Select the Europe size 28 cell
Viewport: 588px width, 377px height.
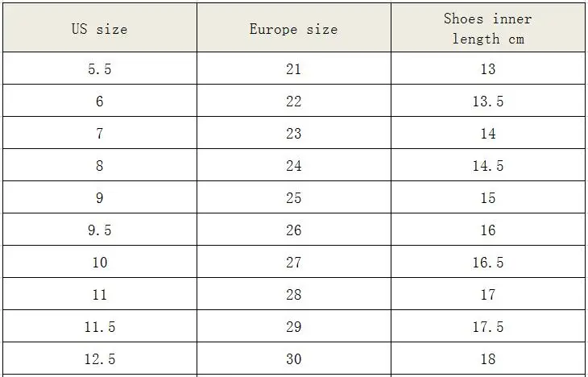(294, 294)
